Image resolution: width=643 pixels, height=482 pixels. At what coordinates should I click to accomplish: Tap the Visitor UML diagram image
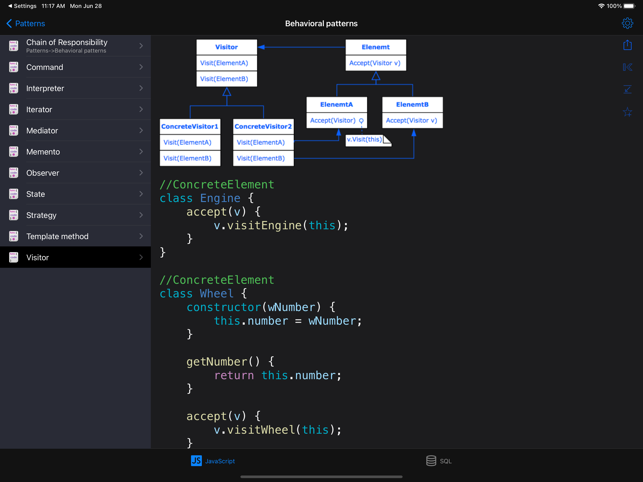300,102
